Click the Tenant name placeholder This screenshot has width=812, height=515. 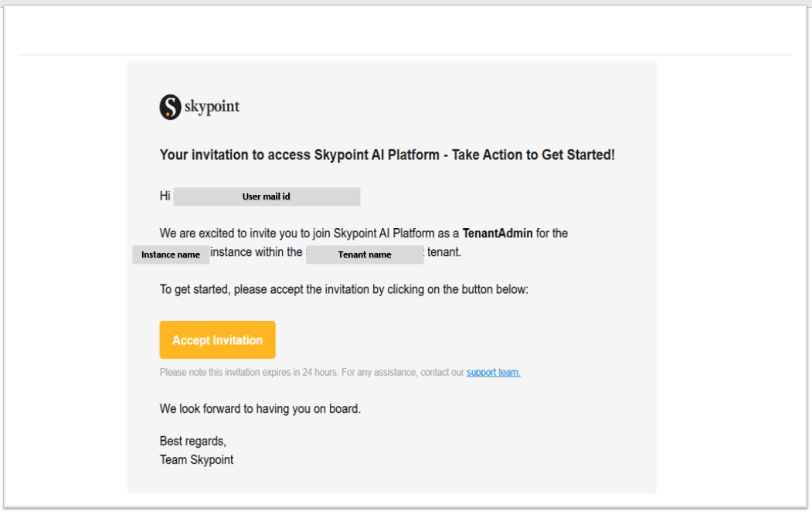tap(364, 254)
